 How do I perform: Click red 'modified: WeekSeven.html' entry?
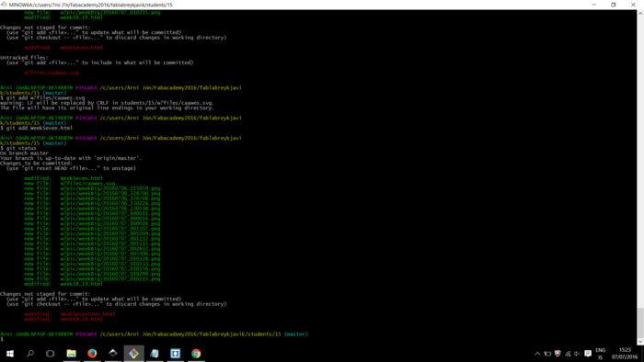pyautogui.click(x=63, y=47)
